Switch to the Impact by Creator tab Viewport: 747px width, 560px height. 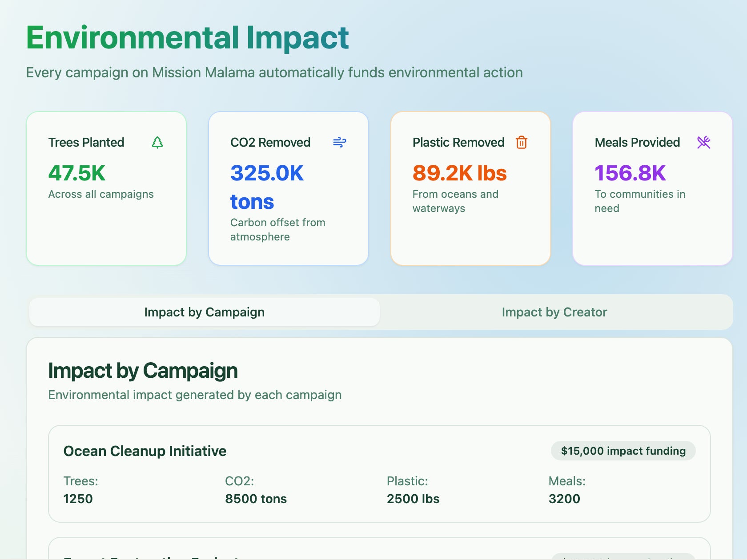click(x=554, y=312)
